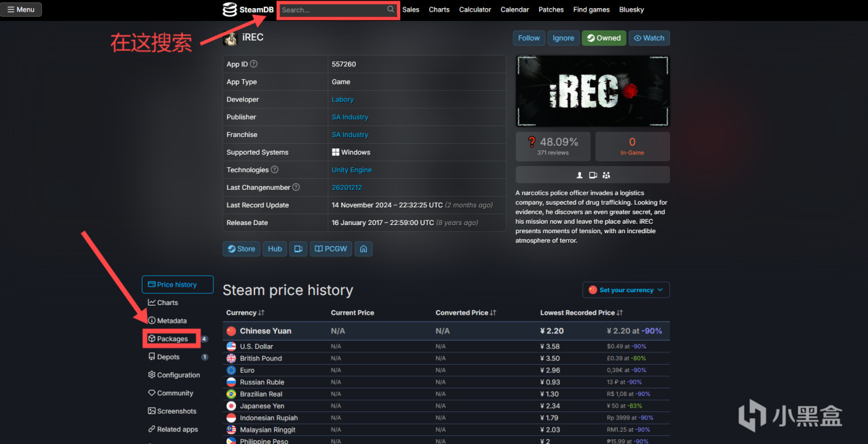This screenshot has width=868, height=444.
Task: Select the Chinese Yuan row
Action: [446, 331]
